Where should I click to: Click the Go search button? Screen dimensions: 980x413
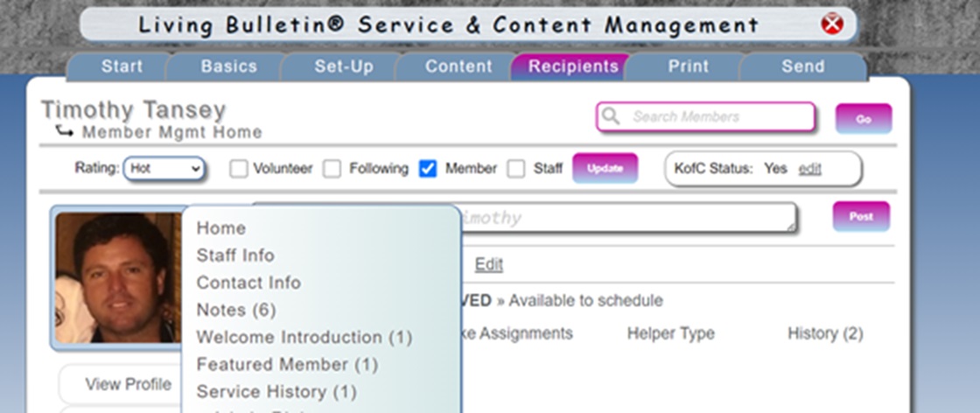coord(863,119)
